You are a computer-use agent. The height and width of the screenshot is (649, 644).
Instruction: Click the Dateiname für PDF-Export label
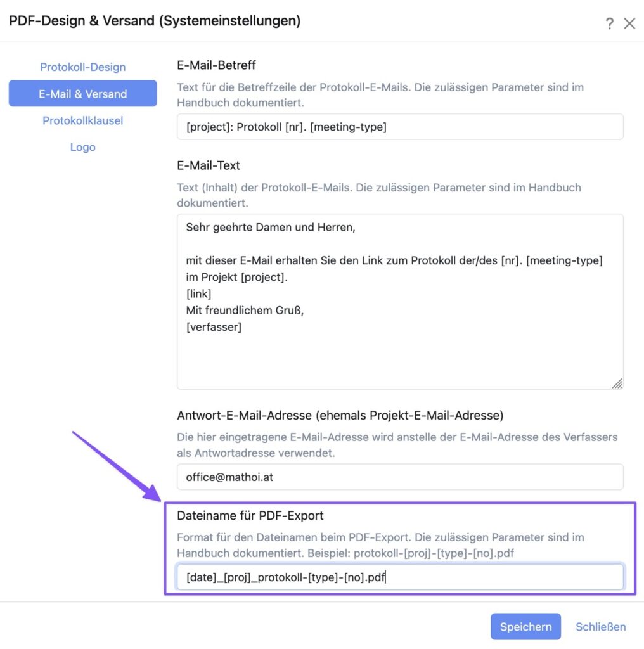click(x=250, y=515)
